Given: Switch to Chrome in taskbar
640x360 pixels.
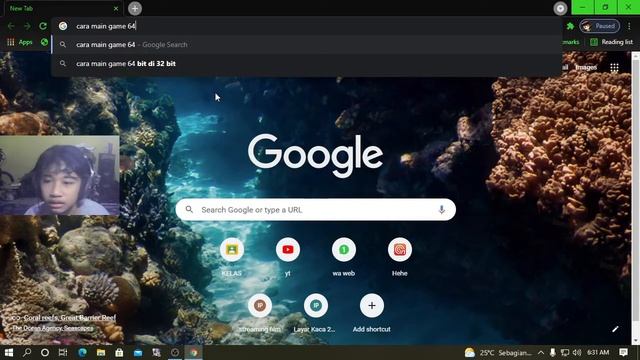Looking at the screenshot, I should click(194, 353).
